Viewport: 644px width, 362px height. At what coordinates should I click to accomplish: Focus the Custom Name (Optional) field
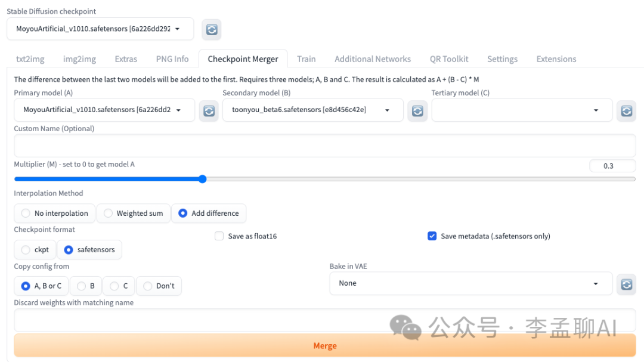pos(325,146)
